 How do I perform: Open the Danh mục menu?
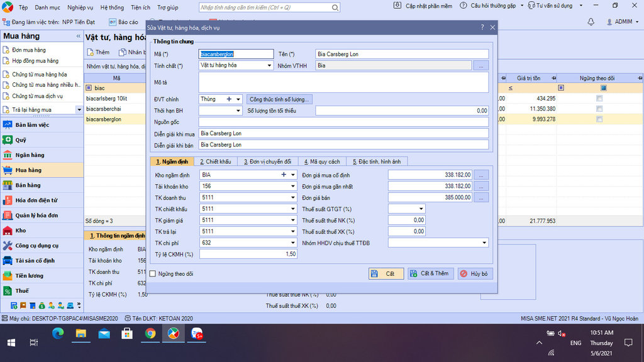click(47, 8)
